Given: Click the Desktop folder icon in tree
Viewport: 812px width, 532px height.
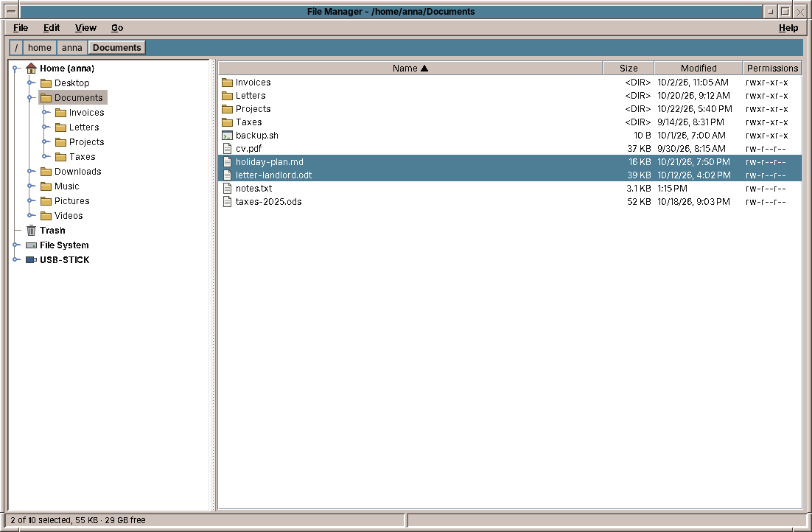Looking at the screenshot, I should tap(46, 83).
